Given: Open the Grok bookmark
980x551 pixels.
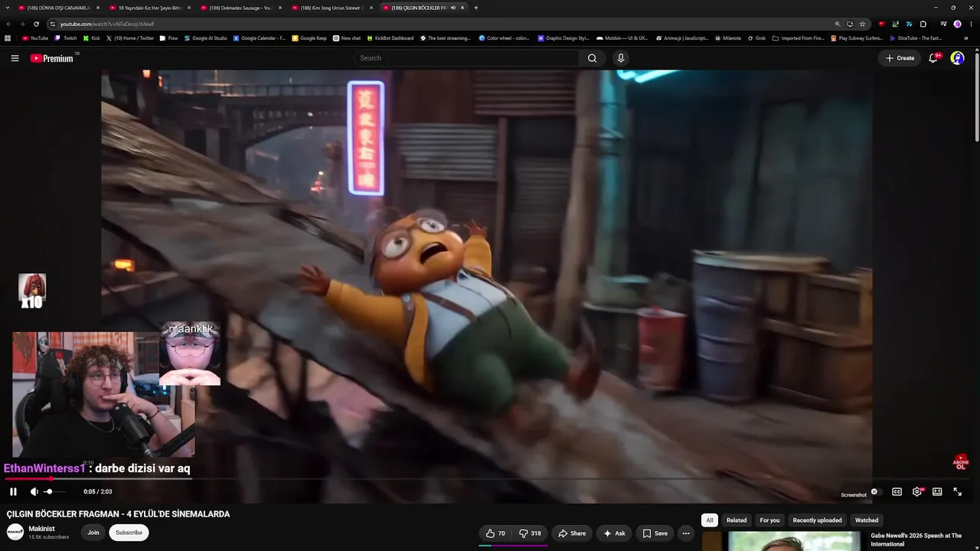Looking at the screenshot, I should click(756, 38).
